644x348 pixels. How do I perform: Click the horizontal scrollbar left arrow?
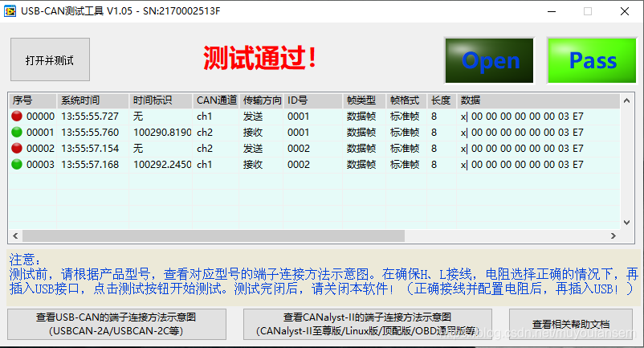point(15,235)
